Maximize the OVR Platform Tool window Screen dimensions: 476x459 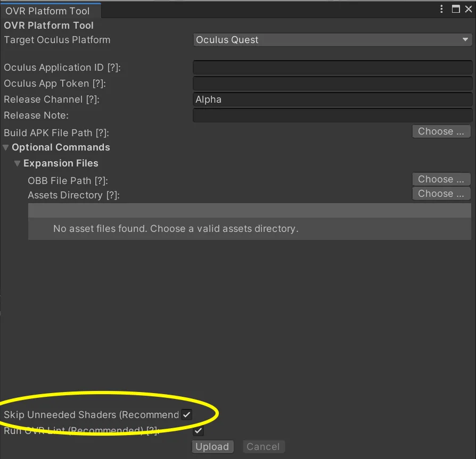click(x=456, y=9)
